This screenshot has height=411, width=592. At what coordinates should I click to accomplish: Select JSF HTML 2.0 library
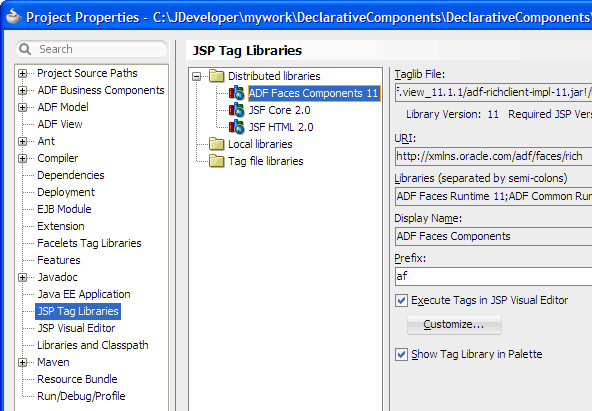click(281, 127)
